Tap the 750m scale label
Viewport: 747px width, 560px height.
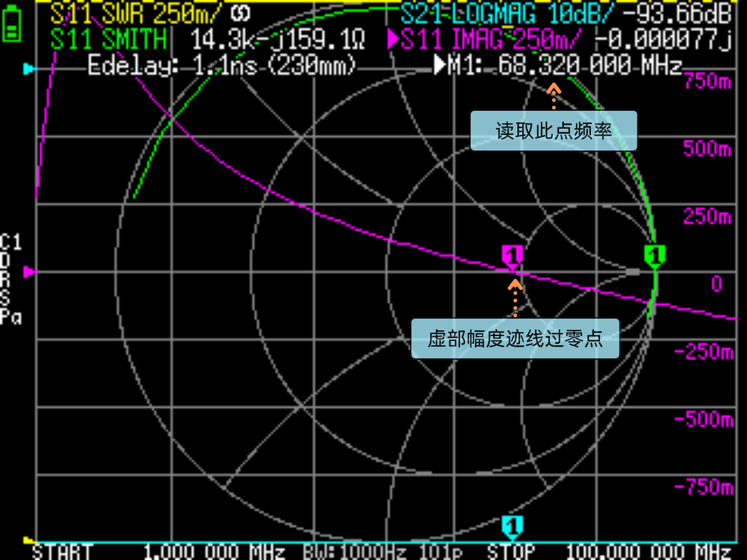pos(708,80)
